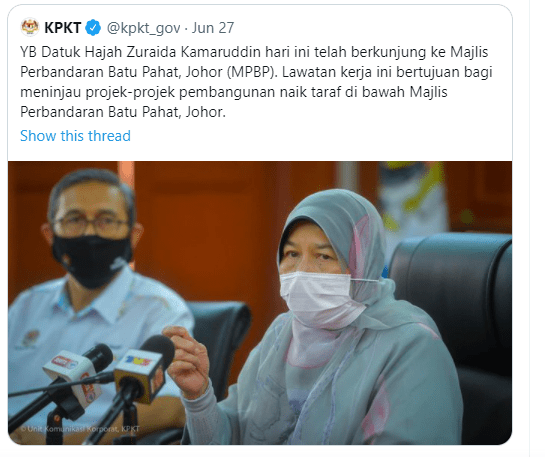545x457 pixels.
Task: Open the KPKT profile avatar crest
Action: click(30, 27)
